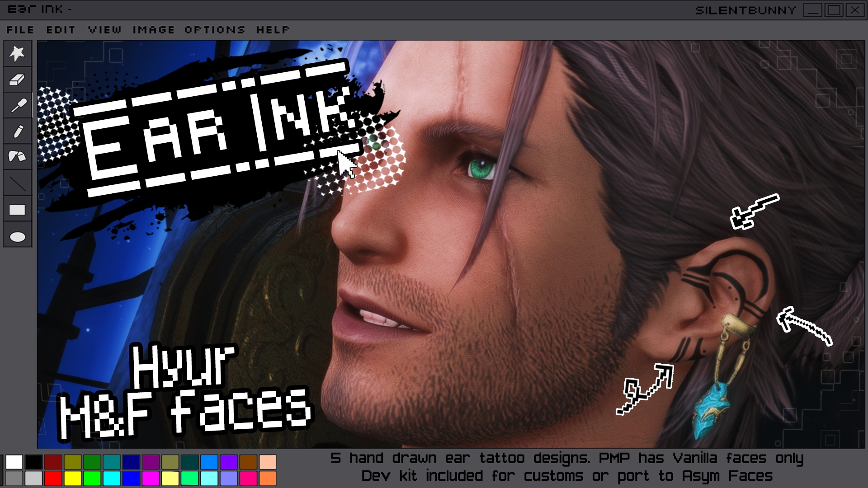Select the Ellipse shape tool
868x488 pixels.
[18, 236]
